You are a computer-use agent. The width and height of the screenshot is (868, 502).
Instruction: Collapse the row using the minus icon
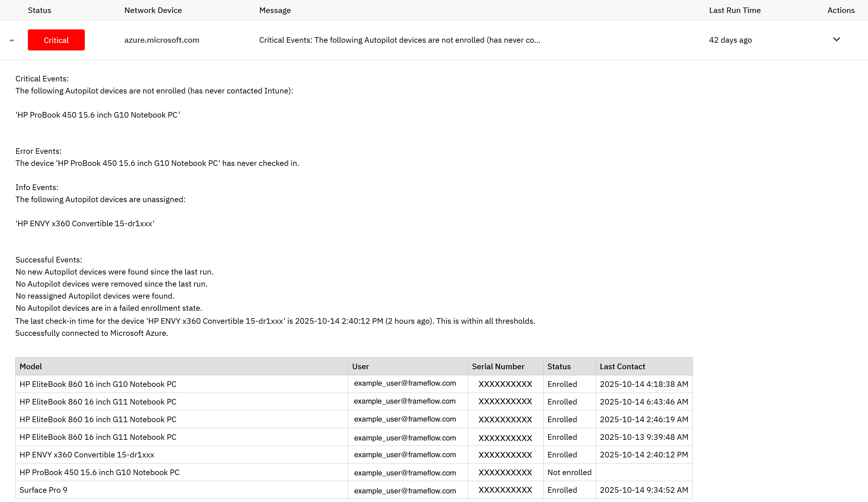click(12, 40)
